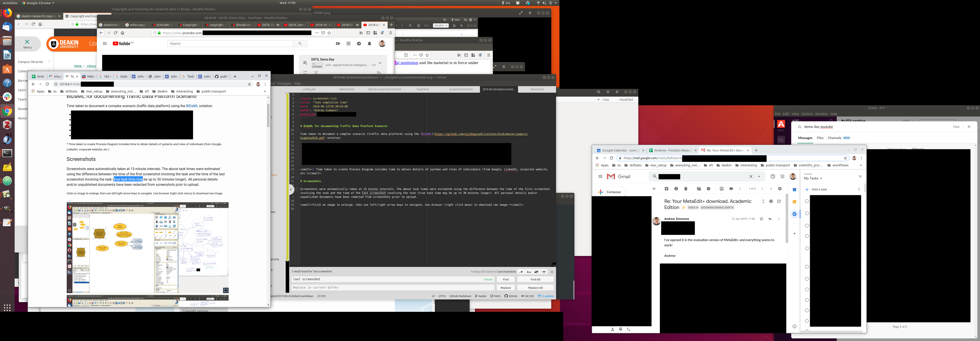Open the Files tab in Slack search
980x341 pixels.
(820, 138)
